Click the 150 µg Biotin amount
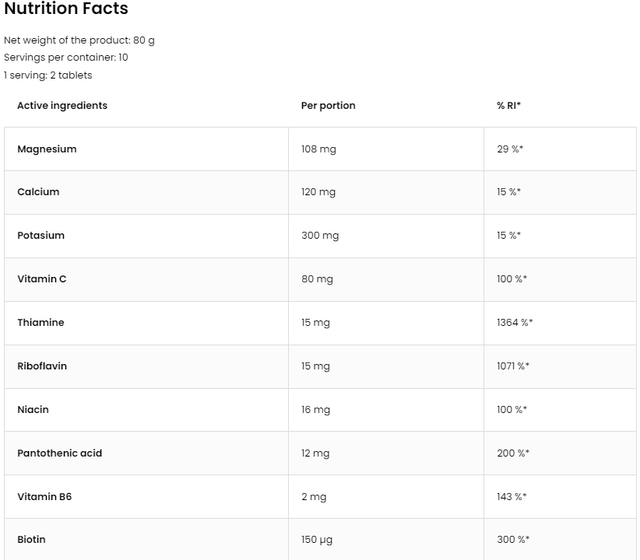The width and height of the screenshot is (640, 560). pyautogui.click(x=319, y=540)
